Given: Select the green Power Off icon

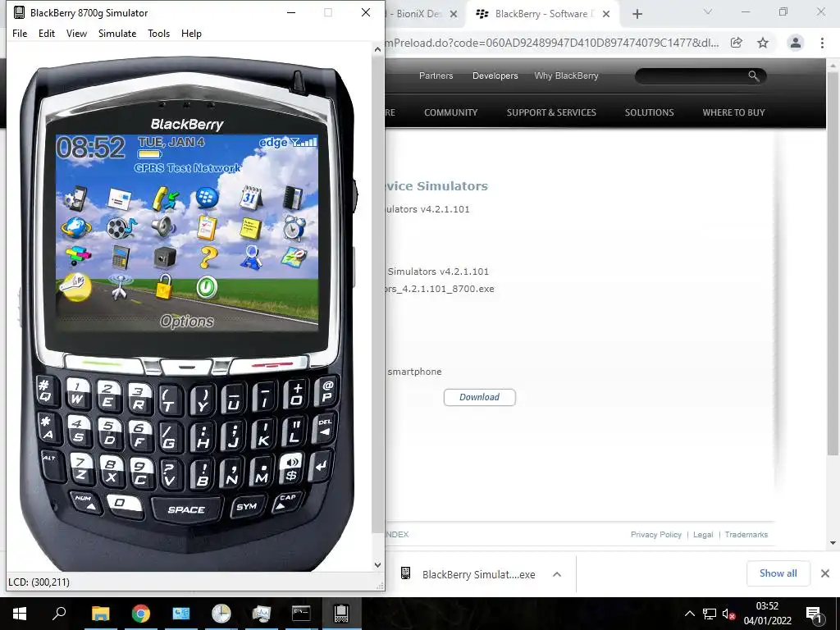Looking at the screenshot, I should tap(206, 287).
